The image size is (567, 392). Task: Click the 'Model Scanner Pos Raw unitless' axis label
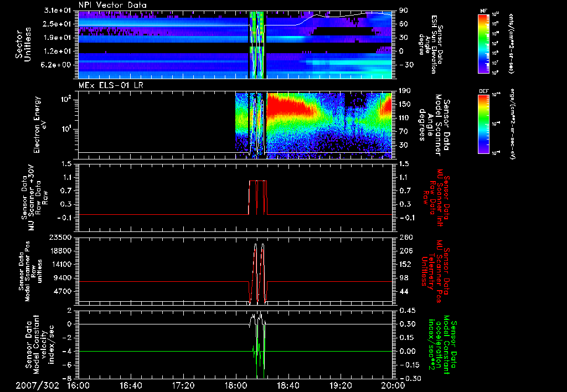30,271
